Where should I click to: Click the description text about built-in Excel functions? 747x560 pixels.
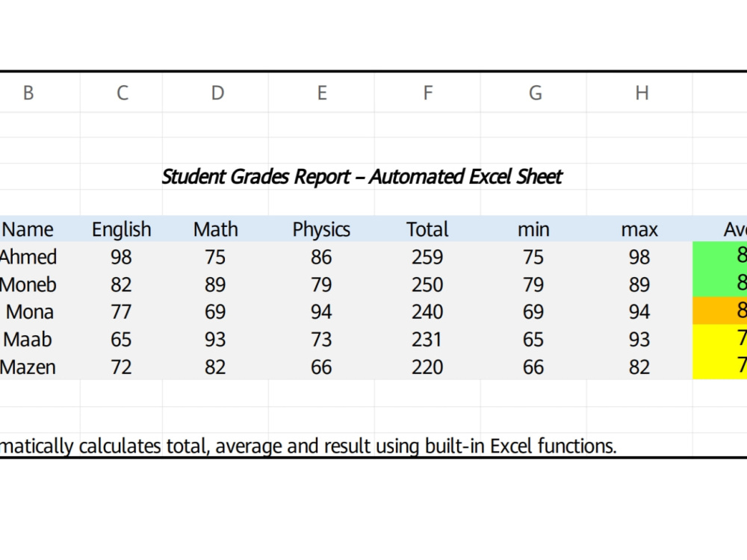pyautogui.click(x=309, y=447)
